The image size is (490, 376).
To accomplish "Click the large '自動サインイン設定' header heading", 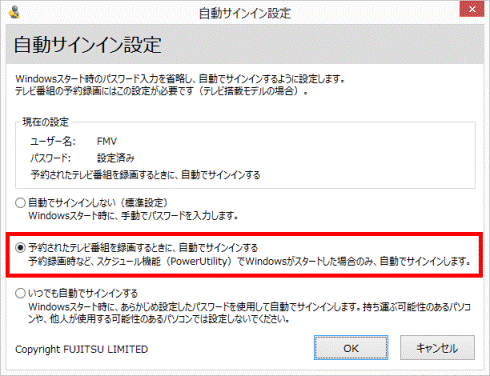I will 88,45.
